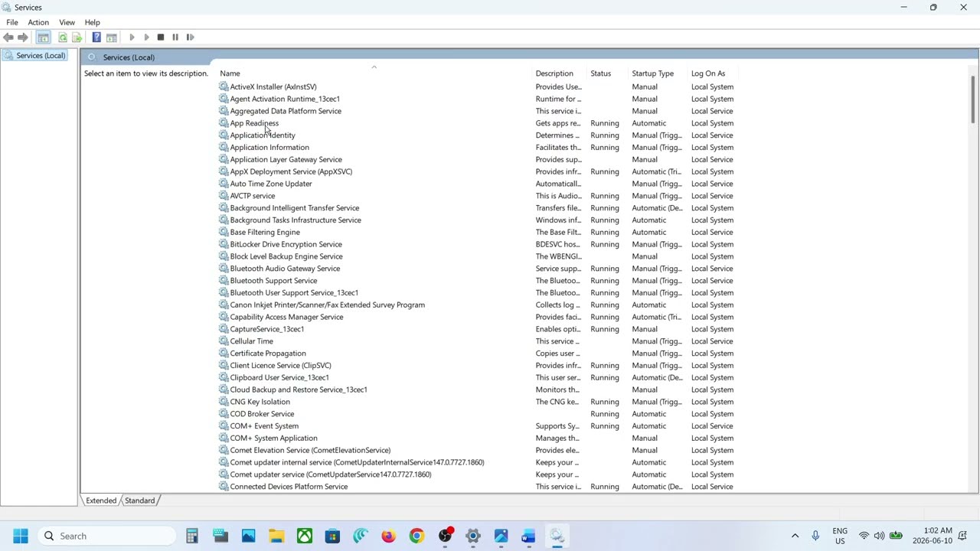This screenshot has width=980, height=551.
Task: Show hidden icons in the system tray
Action: (x=795, y=536)
